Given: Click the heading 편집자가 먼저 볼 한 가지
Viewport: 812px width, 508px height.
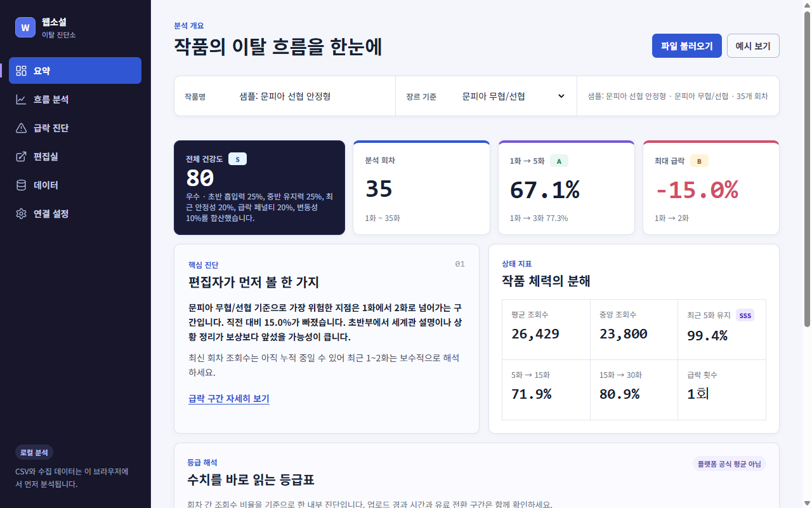Looking at the screenshot, I should pyautogui.click(x=254, y=282).
